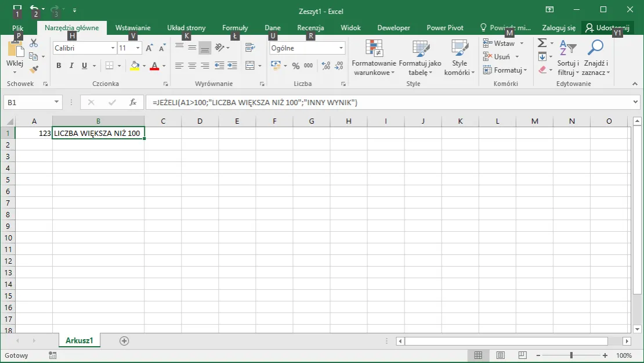Open the Recenzja ribbon tab
The height and width of the screenshot is (363, 644).
click(310, 27)
